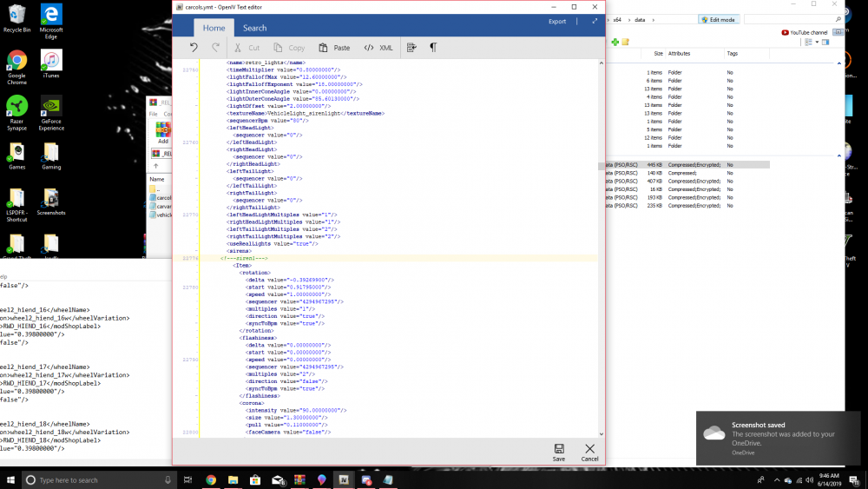Cut the selected text with the scissors button

coord(247,48)
